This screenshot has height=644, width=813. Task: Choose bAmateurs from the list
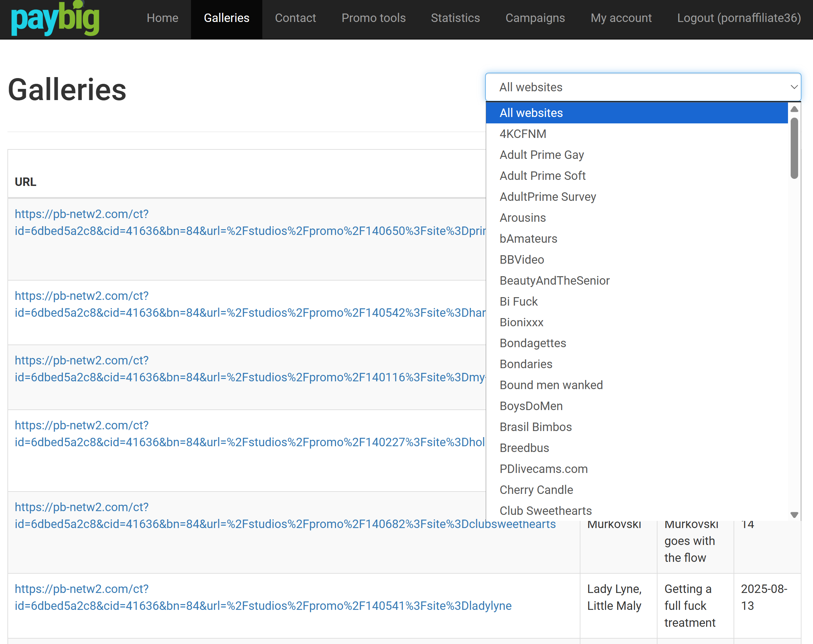(637, 239)
